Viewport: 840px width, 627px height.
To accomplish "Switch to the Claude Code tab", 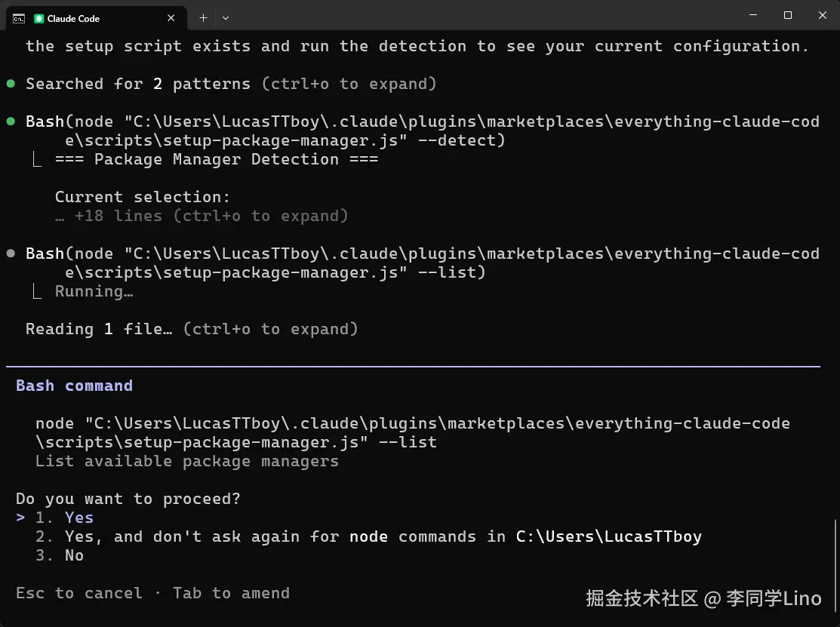I will coord(98,18).
